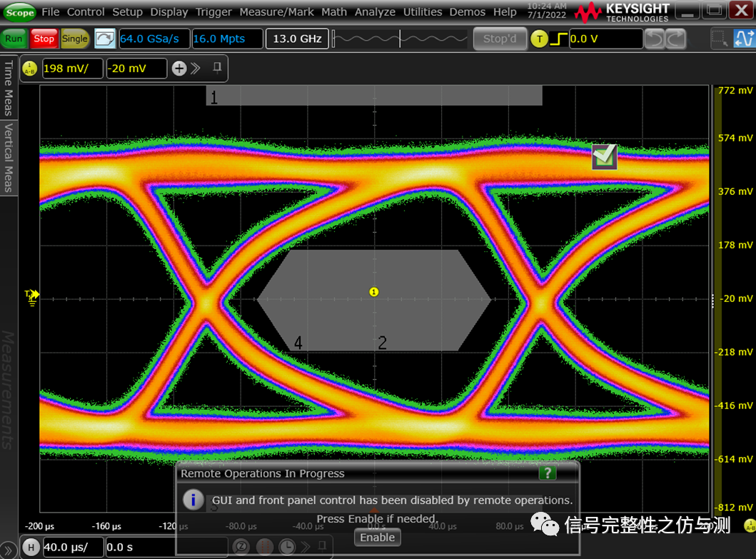Open the Help menu
Viewport: 756px width, 559px height.
(x=505, y=11)
